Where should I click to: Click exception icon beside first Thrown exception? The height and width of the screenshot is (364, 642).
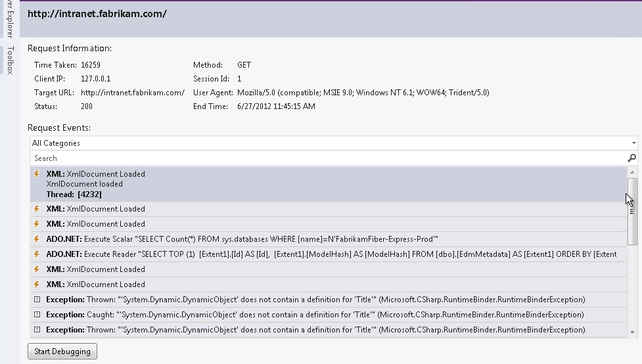pos(37,300)
